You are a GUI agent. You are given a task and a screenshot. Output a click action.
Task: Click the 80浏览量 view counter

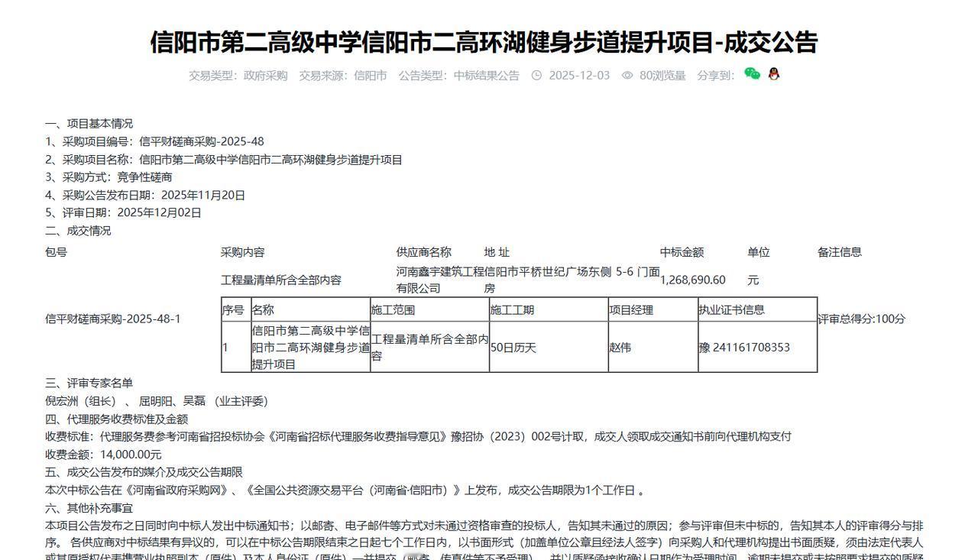665,76
